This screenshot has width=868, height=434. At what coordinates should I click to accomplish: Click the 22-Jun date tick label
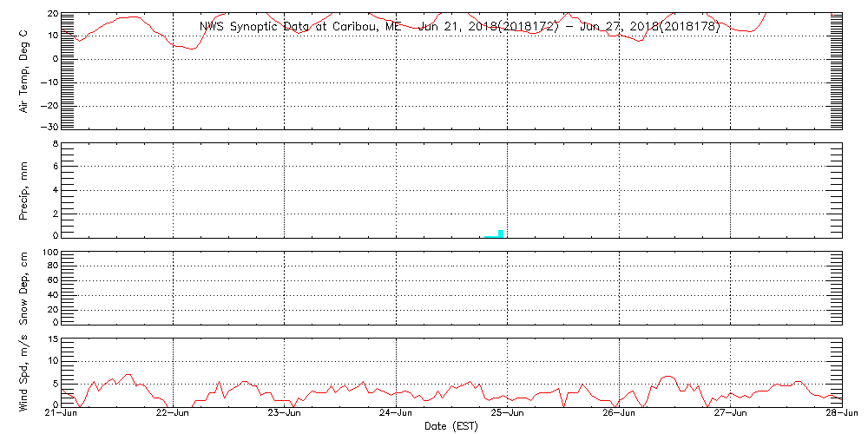coord(173,415)
